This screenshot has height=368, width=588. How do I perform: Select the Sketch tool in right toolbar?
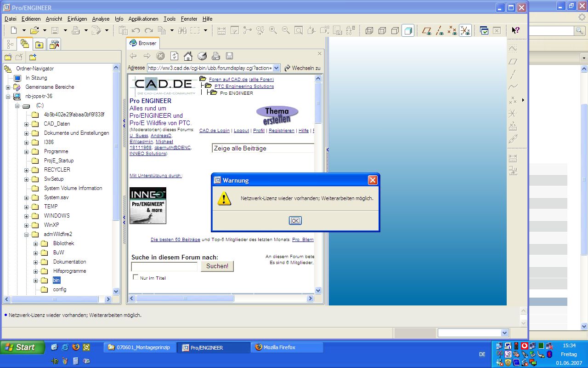[513, 48]
